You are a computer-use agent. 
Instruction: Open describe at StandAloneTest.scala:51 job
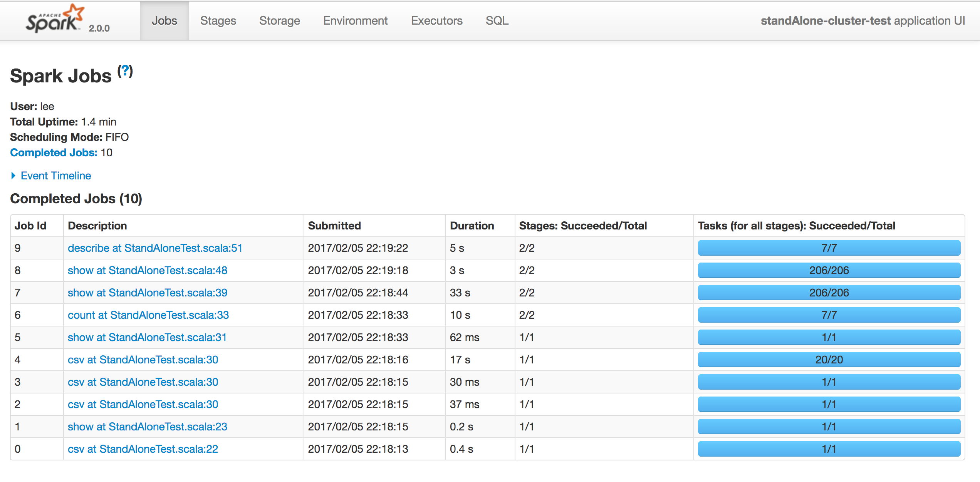[155, 248]
